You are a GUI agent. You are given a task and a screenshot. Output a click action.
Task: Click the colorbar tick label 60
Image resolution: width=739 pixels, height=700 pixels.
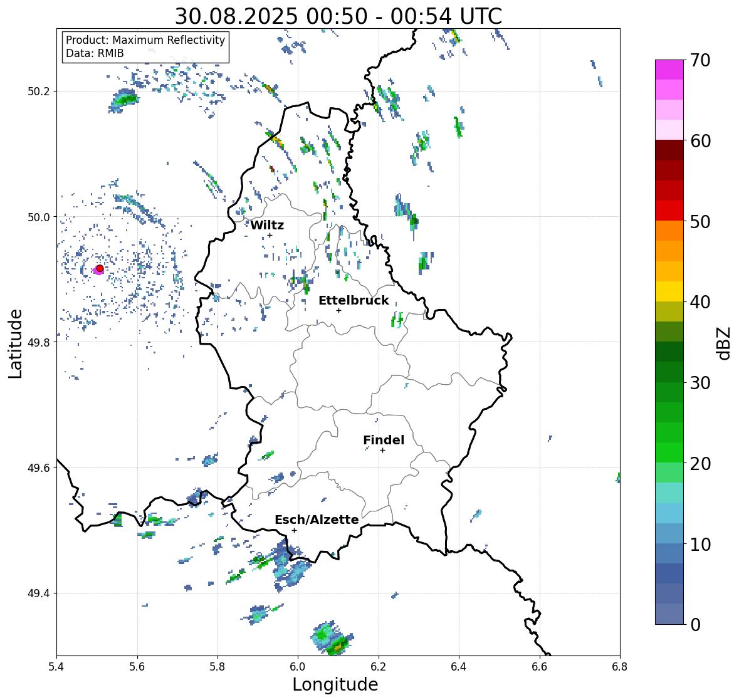pyautogui.click(x=700, y=141)
